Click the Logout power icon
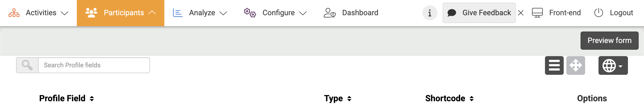644x109 pixels. pyautogui.click(x=598, y=13)
